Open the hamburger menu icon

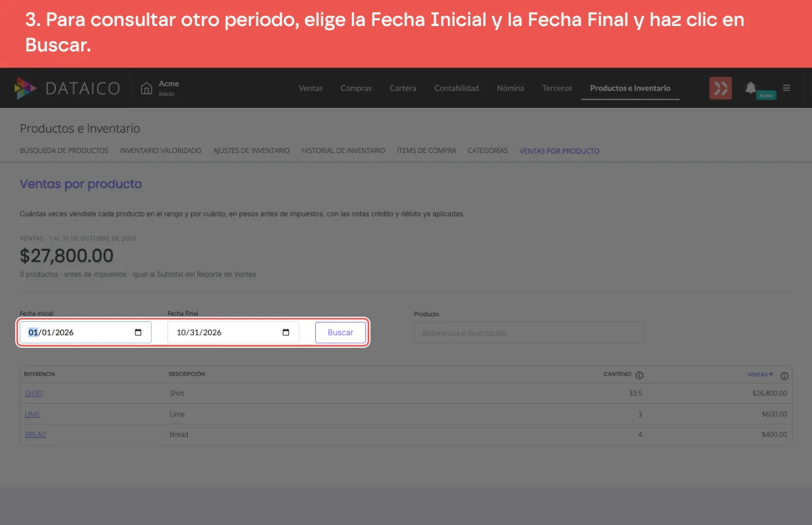click(787, 88)
